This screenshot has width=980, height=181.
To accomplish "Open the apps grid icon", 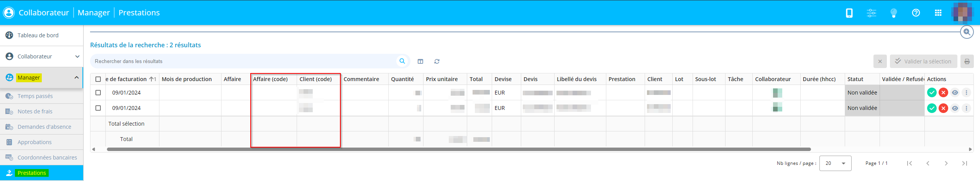I will (x=938, y=13).
